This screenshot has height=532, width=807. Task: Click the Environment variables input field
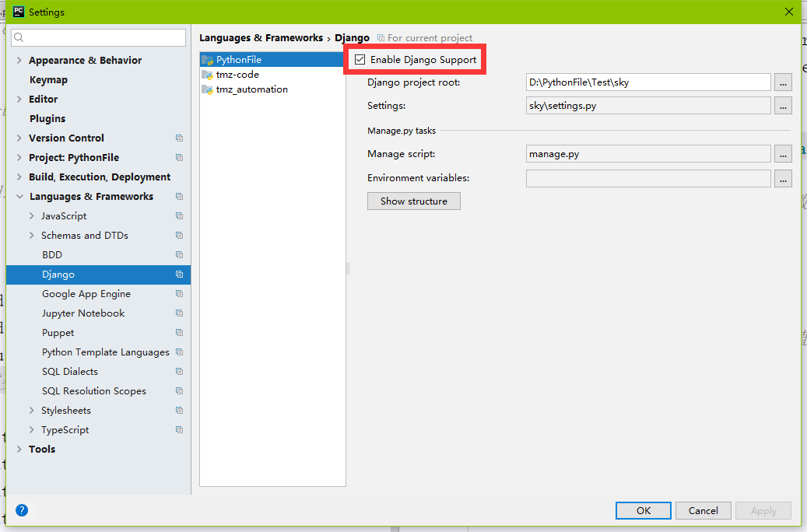click(648, 179)
